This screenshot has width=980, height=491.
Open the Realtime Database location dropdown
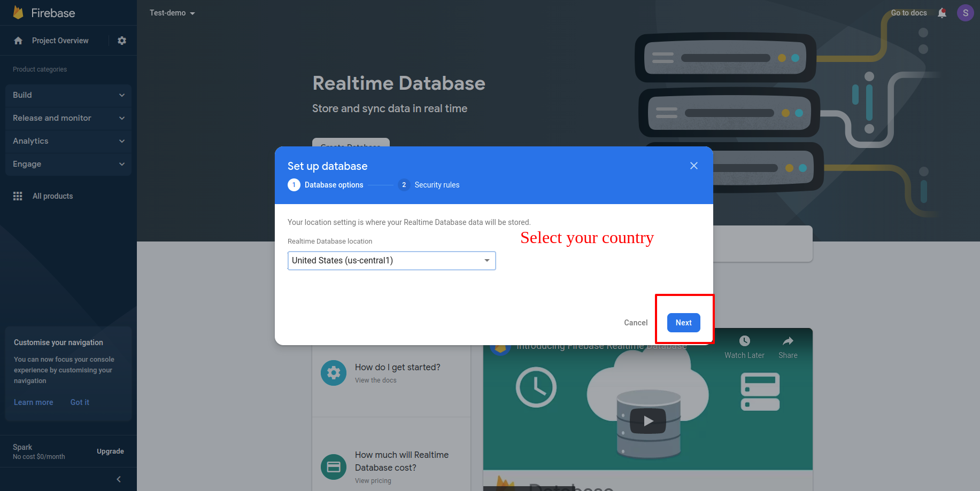click(391, 261)
